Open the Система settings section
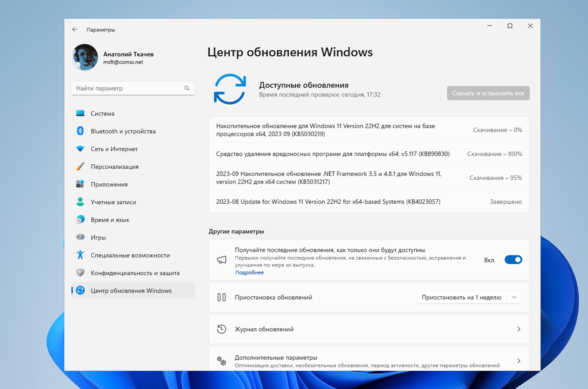 click(133, 113)
